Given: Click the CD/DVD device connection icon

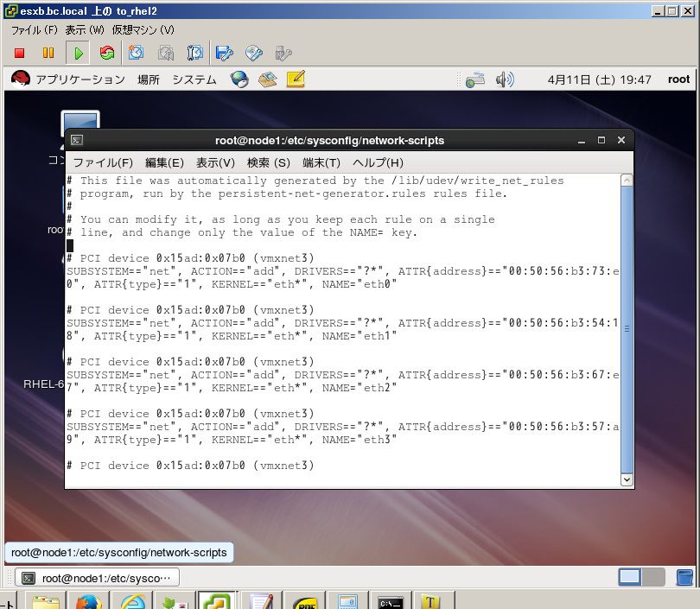Looking at the screenshot, I should (x=253, y=53).
